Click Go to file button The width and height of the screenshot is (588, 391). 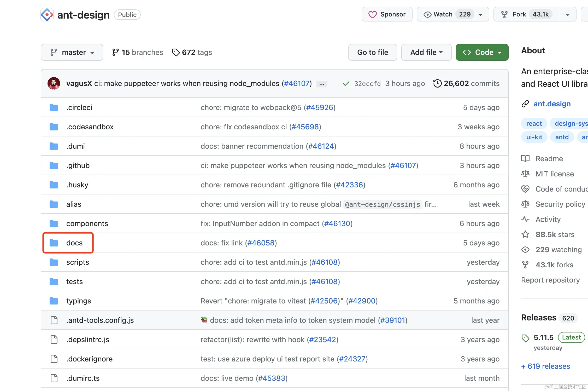[x=373, y=52]
